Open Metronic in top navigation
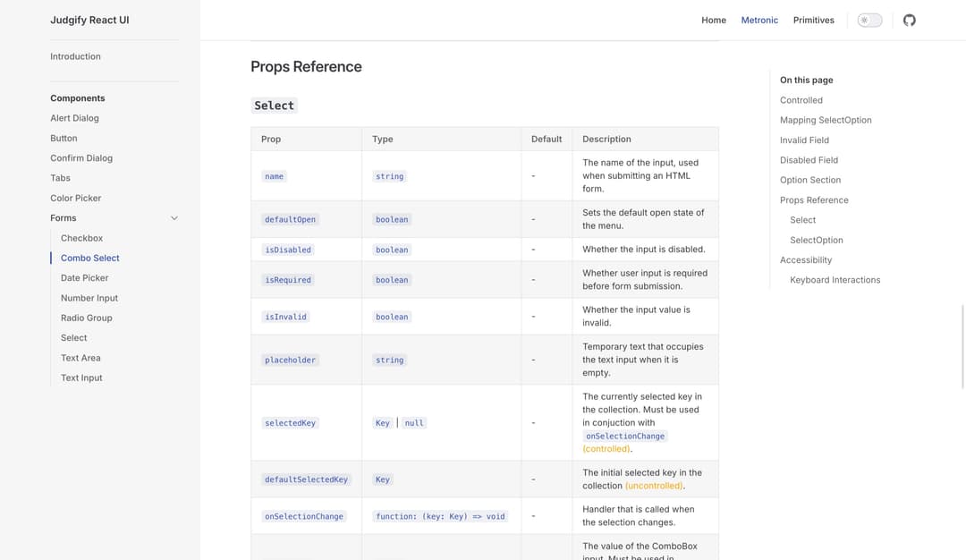966x560 pixels. pyautogui.click(x=759, y=21)
